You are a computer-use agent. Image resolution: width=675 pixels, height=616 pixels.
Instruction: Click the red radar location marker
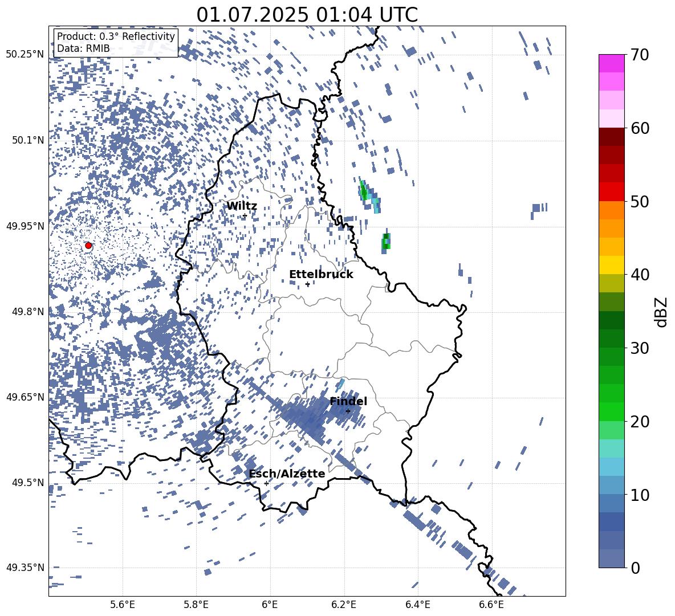point(88,246)
